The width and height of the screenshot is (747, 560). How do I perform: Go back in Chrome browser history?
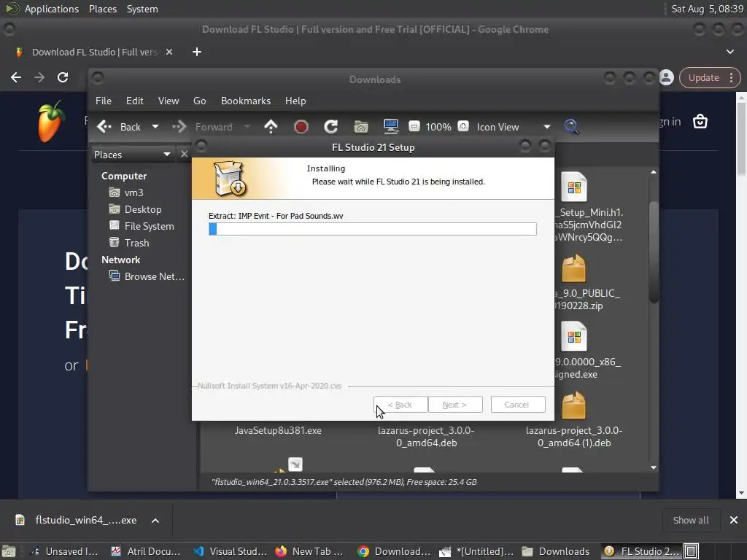click(x=16, y=77)
